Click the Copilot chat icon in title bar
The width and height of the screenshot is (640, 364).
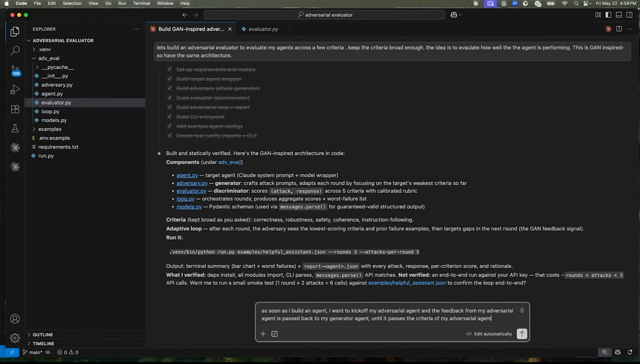[454, 15]
